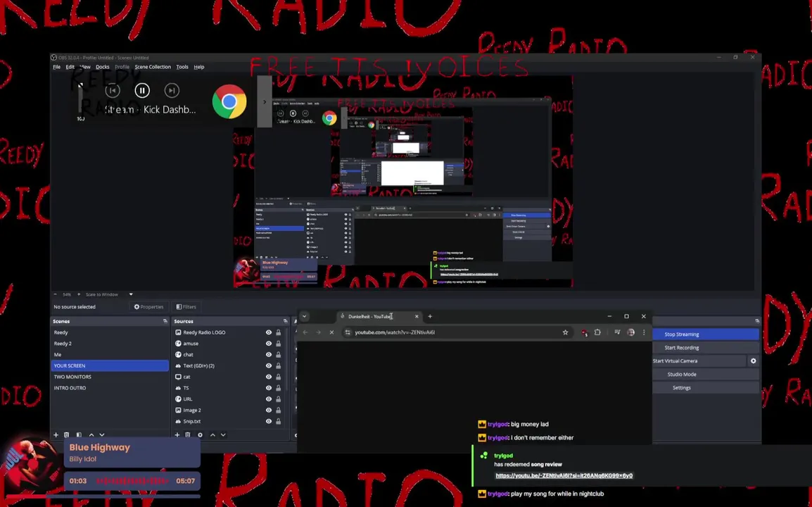The image size is (812, 507).
Task: Remove the selected source
Action: point(188,435)
